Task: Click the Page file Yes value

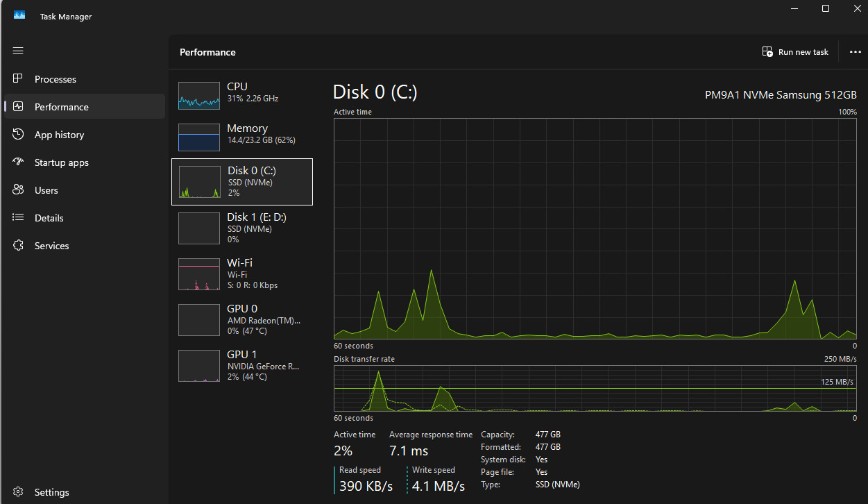Action: pyautogui.click(x=542, y=472)
